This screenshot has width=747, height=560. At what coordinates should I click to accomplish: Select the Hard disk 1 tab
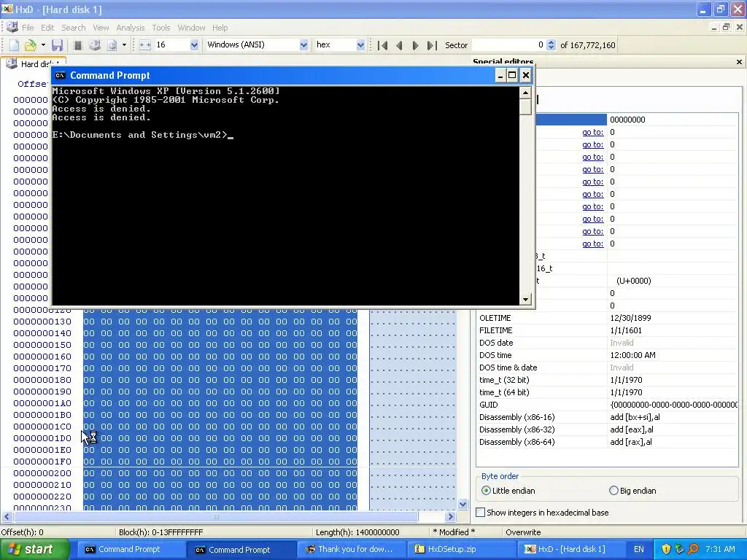pos(34,64)
